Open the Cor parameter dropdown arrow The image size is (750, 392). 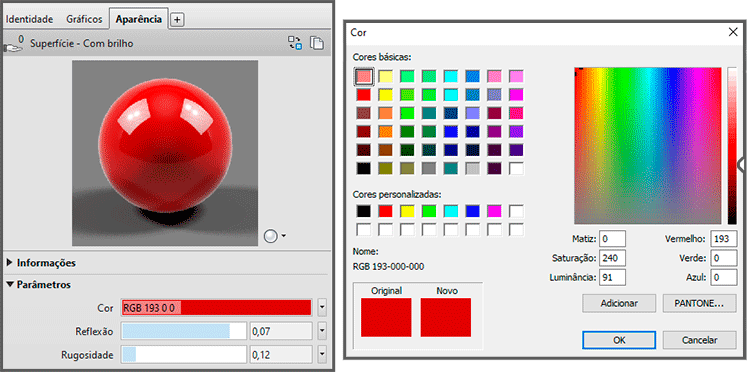click(x=322, y=307)
